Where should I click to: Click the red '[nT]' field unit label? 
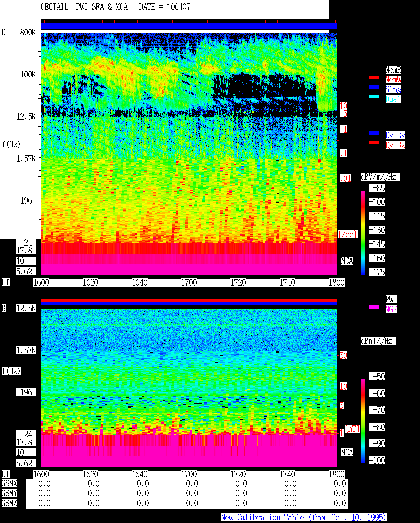click(x=352, y=429)
